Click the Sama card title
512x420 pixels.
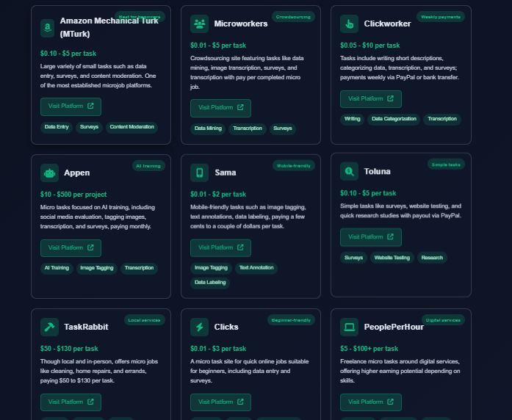click(x=226, y=173)
